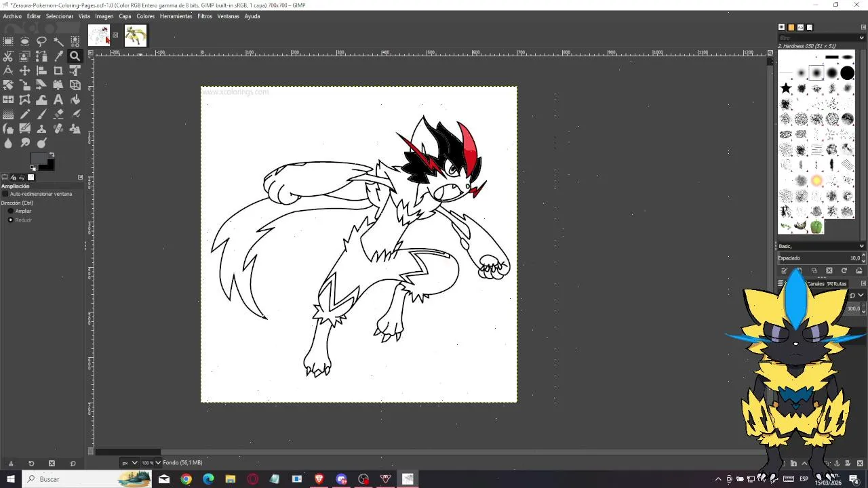This screenshot has width=868, height=488.
Task: Select the Heal bandage tool
Action: 58,129
